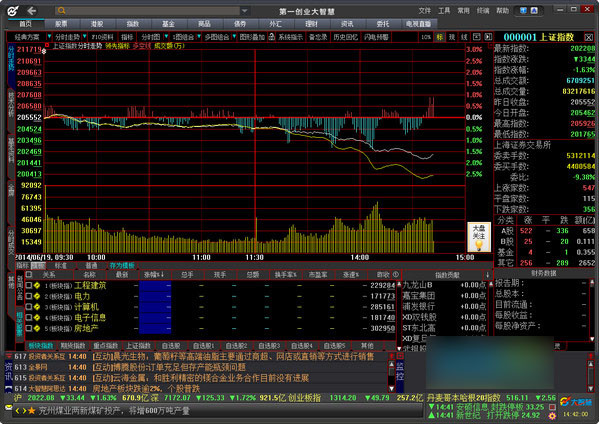Click the 系统指示 button
Screen dimensions: 599x424
[290, 37]
